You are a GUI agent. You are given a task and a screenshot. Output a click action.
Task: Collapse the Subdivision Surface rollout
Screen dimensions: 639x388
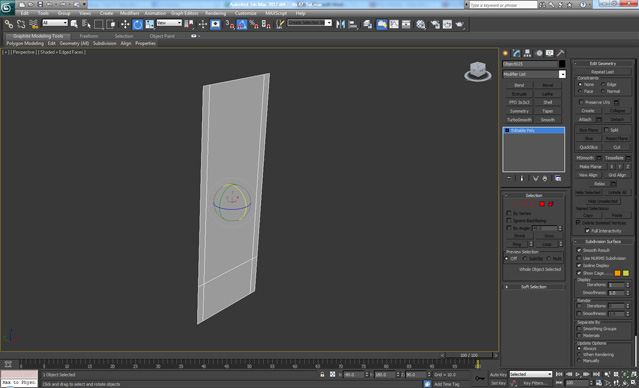point(603,242)
